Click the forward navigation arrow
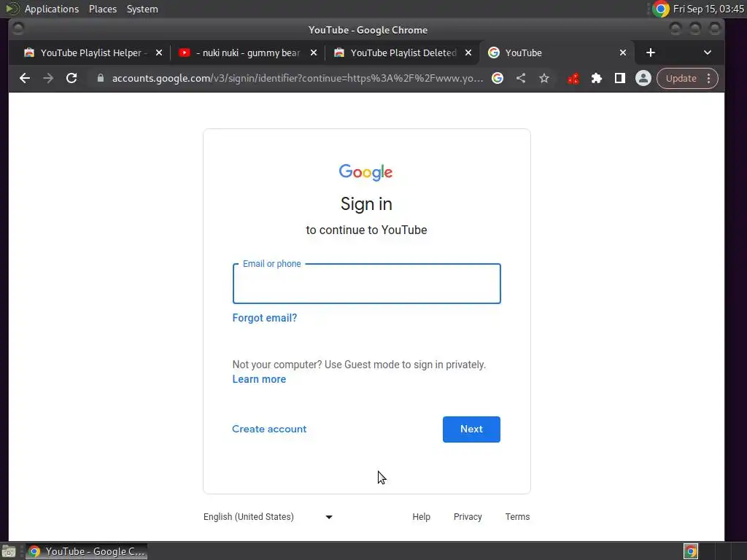This screenshot has height=560, width=747. click(48, 78)
